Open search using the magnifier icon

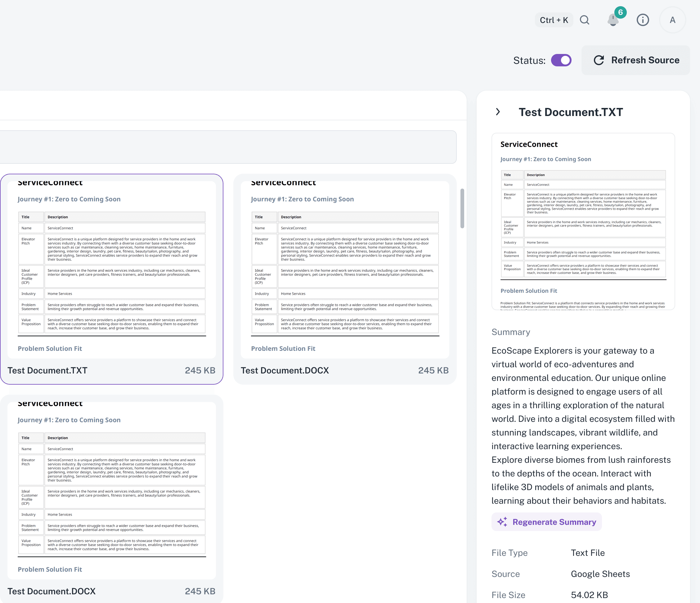[x=585, y=20]
